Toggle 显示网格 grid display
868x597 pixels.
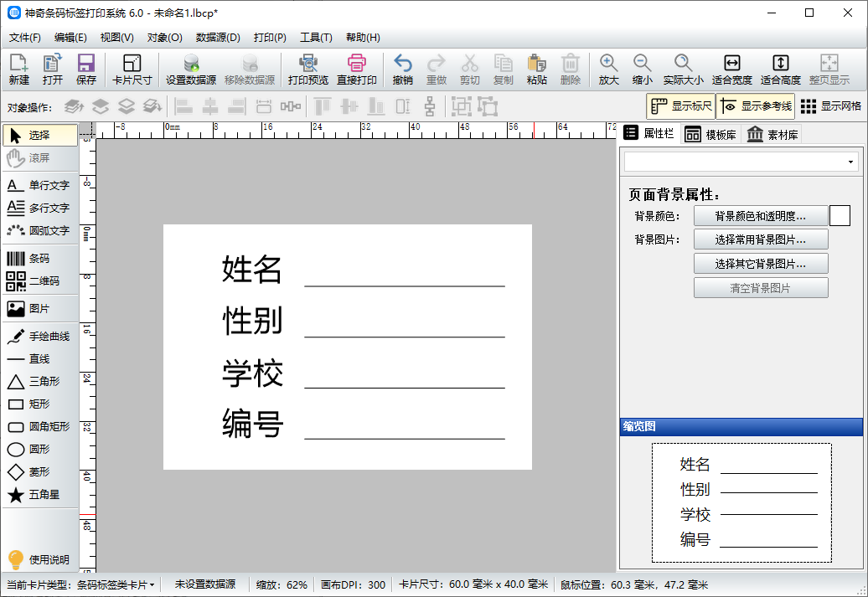(x=830, y=106)
